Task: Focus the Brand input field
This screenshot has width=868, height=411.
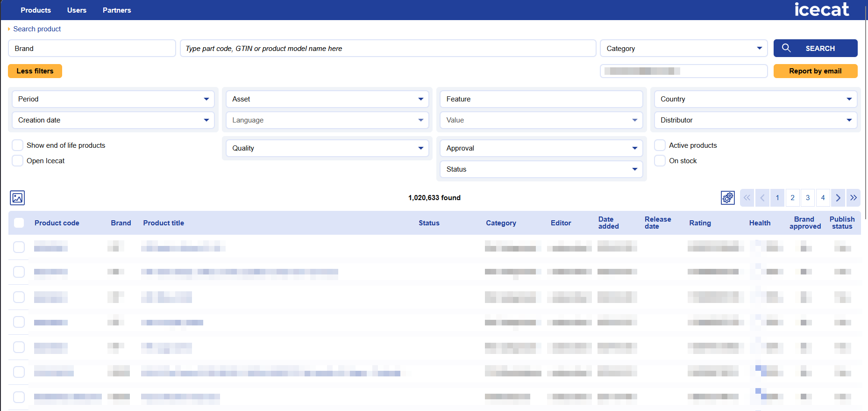Action: pyautogui.click(x=92, y=48)
